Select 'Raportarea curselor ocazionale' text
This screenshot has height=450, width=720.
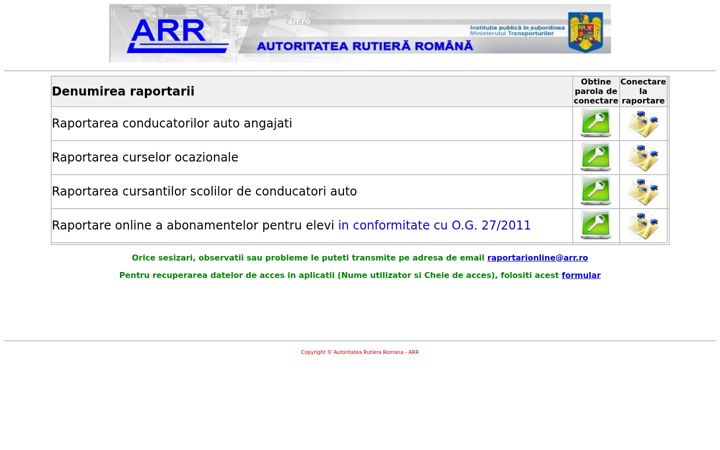point(145,158)
